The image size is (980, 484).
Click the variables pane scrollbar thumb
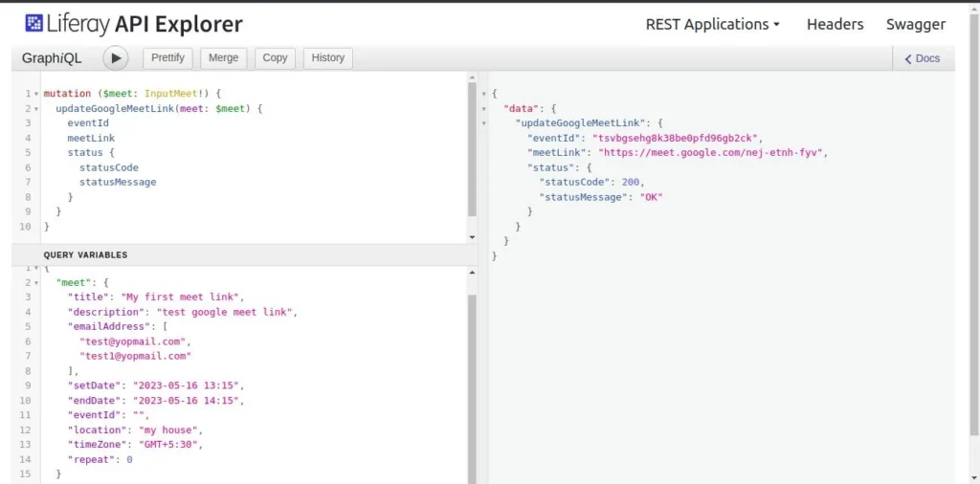pos(472,387)
